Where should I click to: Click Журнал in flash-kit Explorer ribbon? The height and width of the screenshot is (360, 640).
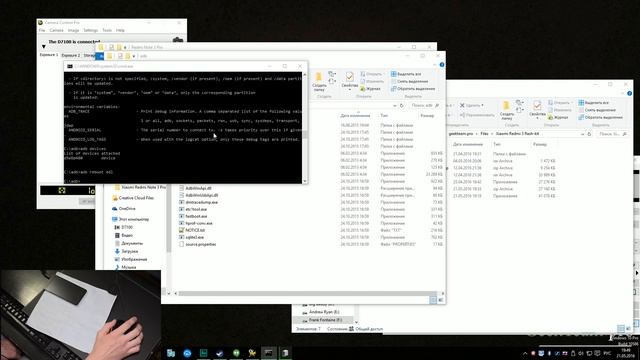(x=558, y=117)
